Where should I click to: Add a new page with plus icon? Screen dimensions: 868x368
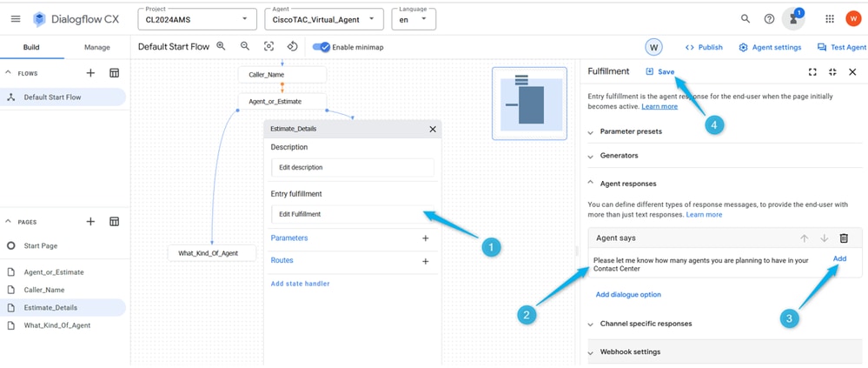coord(90,221)
